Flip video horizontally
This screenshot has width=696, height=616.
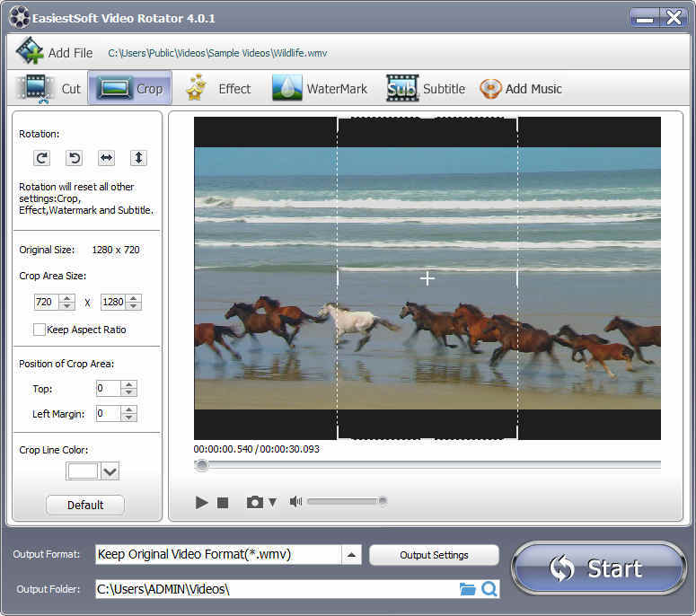pos(107,158)
